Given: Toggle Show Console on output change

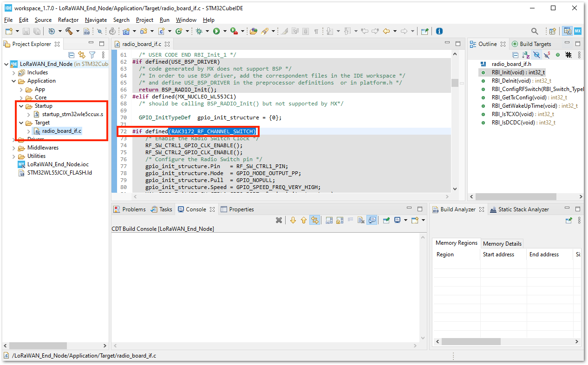Looking at the screenshot, I should pos(372,220).
